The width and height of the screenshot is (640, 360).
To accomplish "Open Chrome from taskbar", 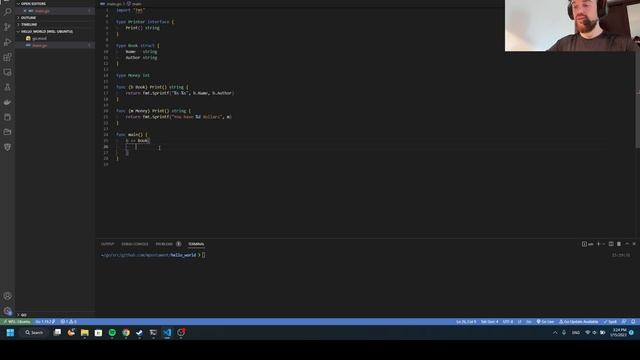I will tap(126, 333).
